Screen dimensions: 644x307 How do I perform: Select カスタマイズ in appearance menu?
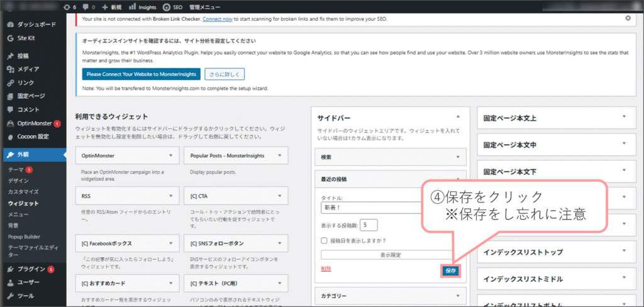23,192
